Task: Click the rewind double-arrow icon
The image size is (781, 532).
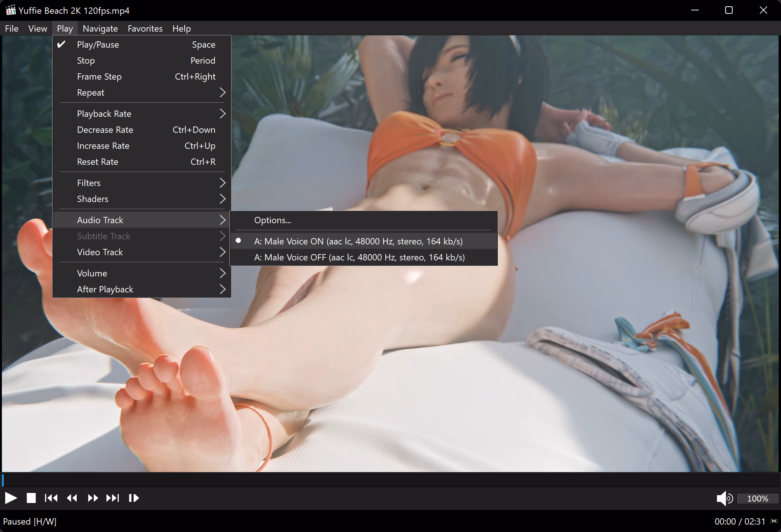Action: pos(72,498)
